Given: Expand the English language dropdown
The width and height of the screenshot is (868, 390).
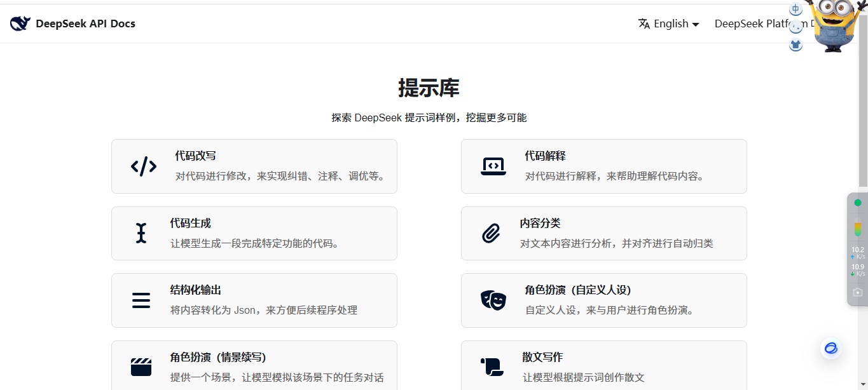Looking at the screenshot, I should coord(669,24).
